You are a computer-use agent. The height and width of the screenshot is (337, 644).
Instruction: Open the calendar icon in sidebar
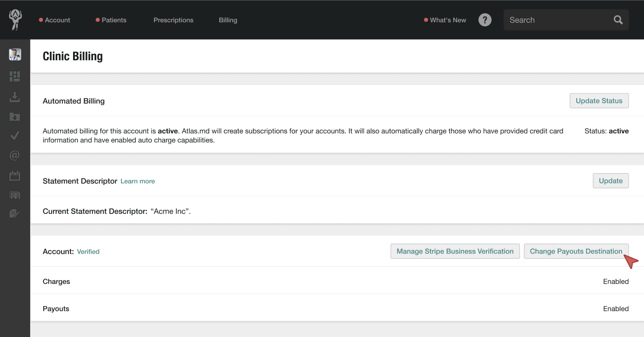[x=15, y=176]
